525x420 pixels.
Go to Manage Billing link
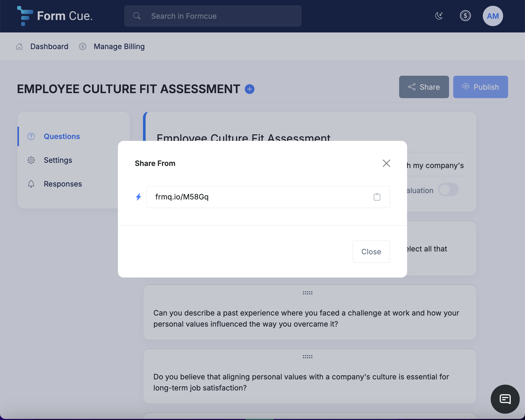pyautogui.click(x=119, y=47)
